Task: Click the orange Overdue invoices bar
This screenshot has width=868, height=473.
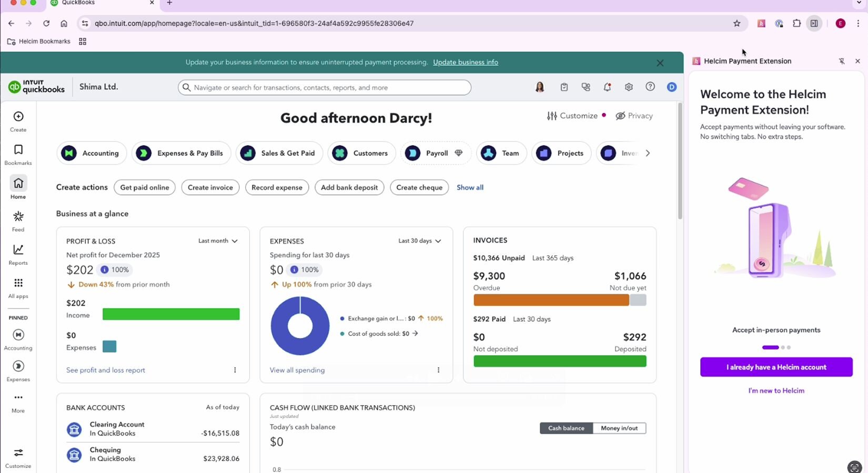Action: (551, 300)
